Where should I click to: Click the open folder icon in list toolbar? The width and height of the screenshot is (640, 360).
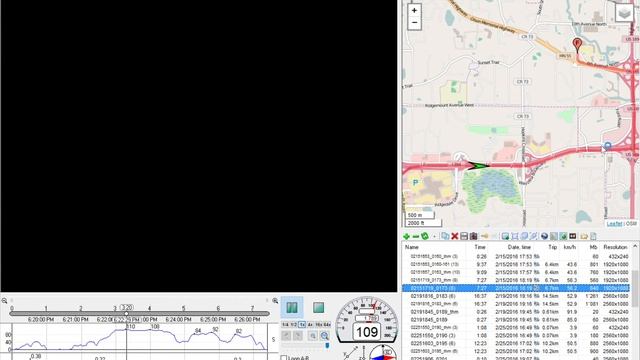tap(584, 236)
